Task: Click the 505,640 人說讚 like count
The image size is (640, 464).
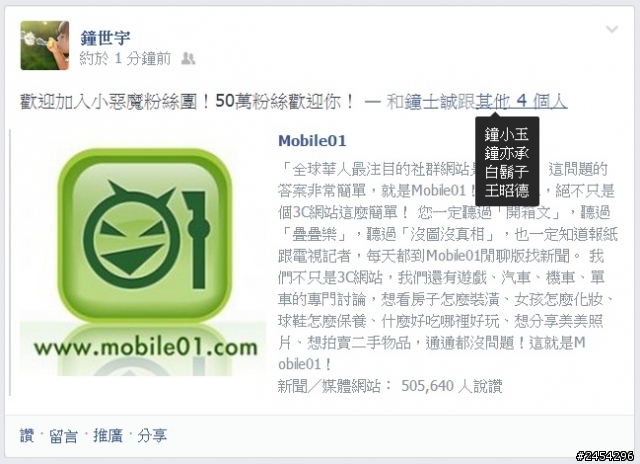Action: pyautogui.click(x=451, y=386)
